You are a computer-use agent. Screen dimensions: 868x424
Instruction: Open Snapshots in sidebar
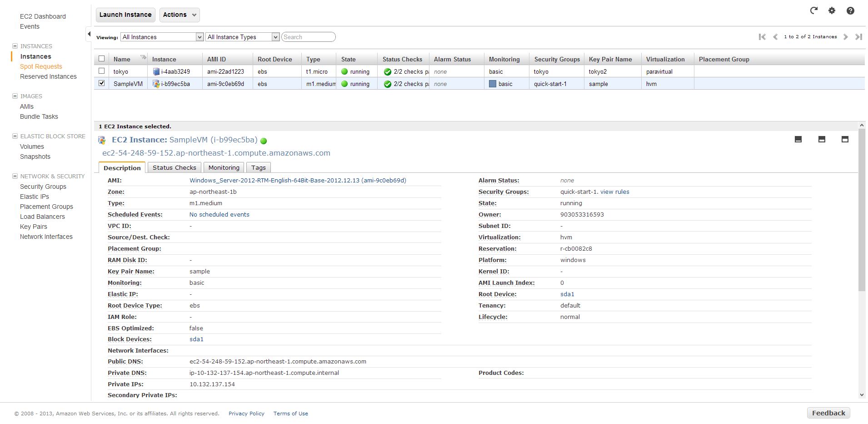coord(35,156)
